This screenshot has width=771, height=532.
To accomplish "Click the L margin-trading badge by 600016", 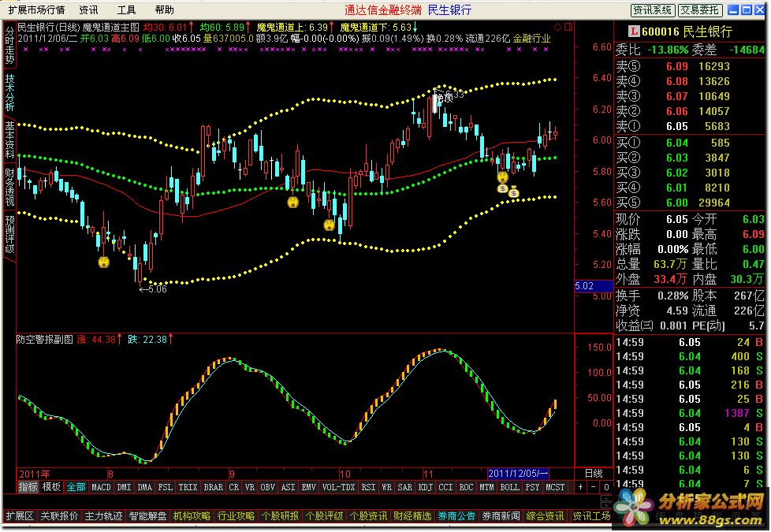I will [x=634, y=32].
